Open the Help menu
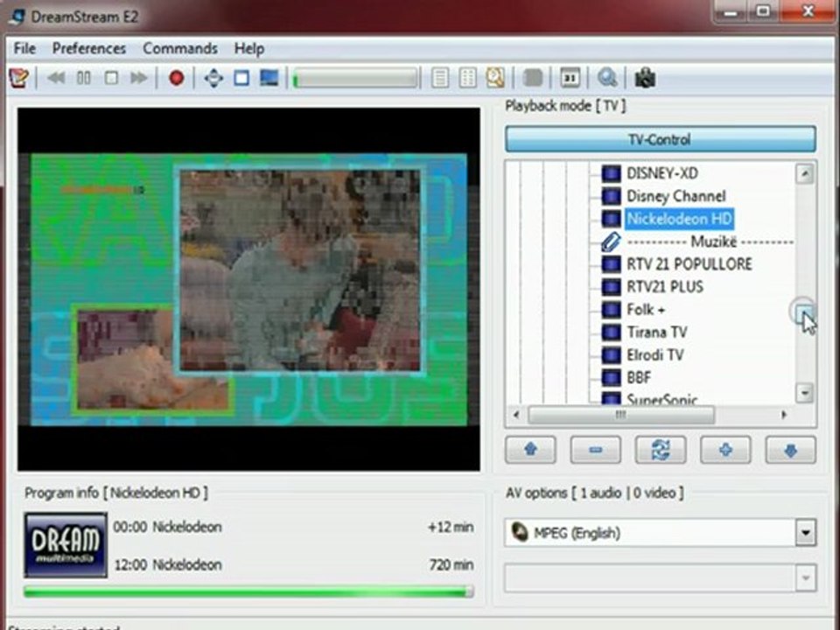 click(x=249, y=48)
